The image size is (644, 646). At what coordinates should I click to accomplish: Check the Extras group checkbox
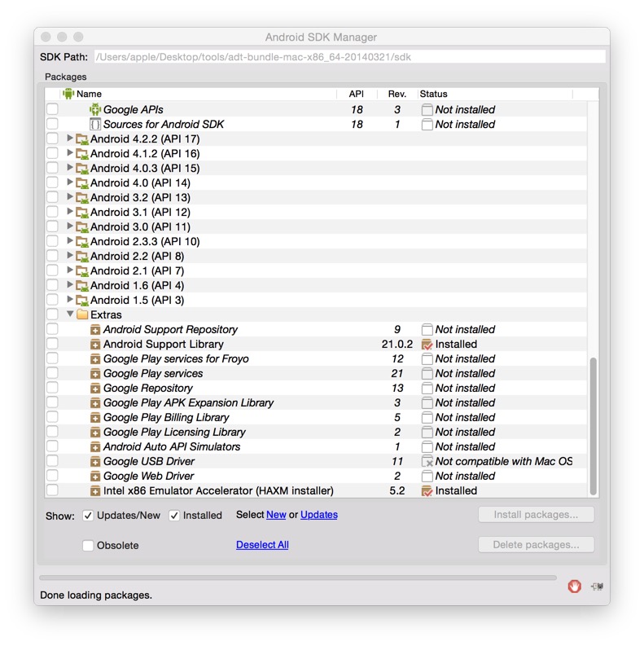coord(52,314)
